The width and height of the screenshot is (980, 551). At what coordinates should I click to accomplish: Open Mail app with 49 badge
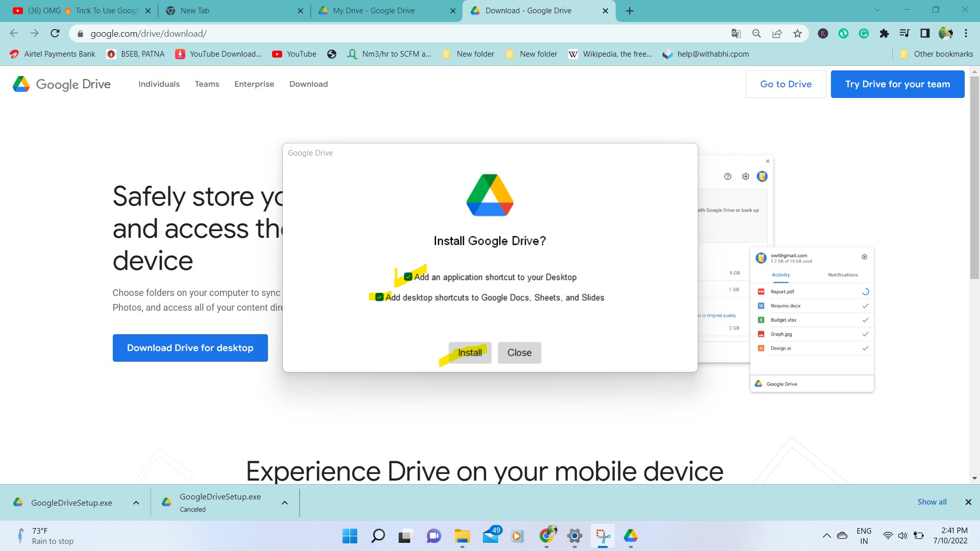click(x=491, y=536)
